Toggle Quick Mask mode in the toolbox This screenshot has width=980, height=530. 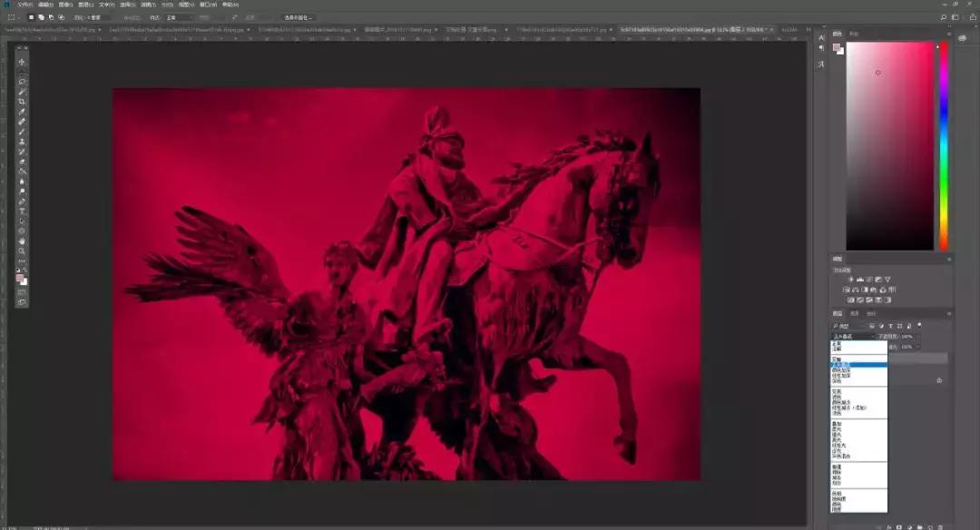pos(22,292)
